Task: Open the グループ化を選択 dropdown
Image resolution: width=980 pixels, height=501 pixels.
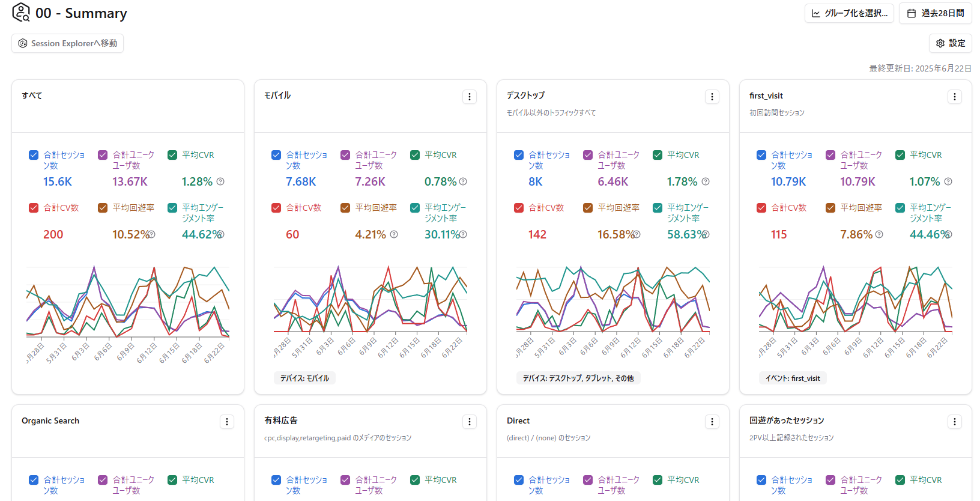Action: [849, 13]
